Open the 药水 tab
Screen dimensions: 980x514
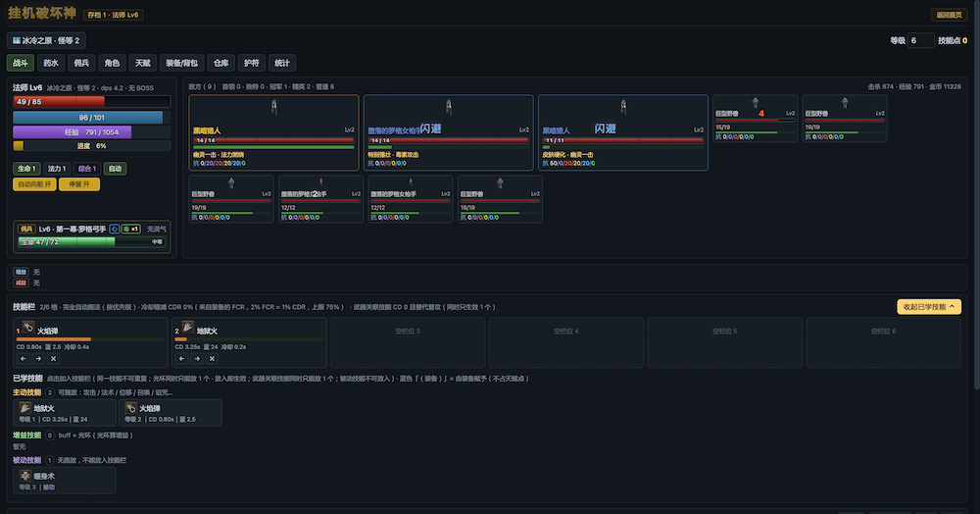pyautogui.click(x=51, y=63)
